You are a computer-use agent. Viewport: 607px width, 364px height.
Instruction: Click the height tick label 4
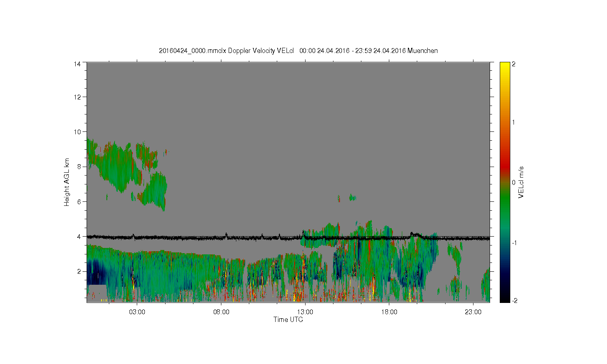[79, 236]
